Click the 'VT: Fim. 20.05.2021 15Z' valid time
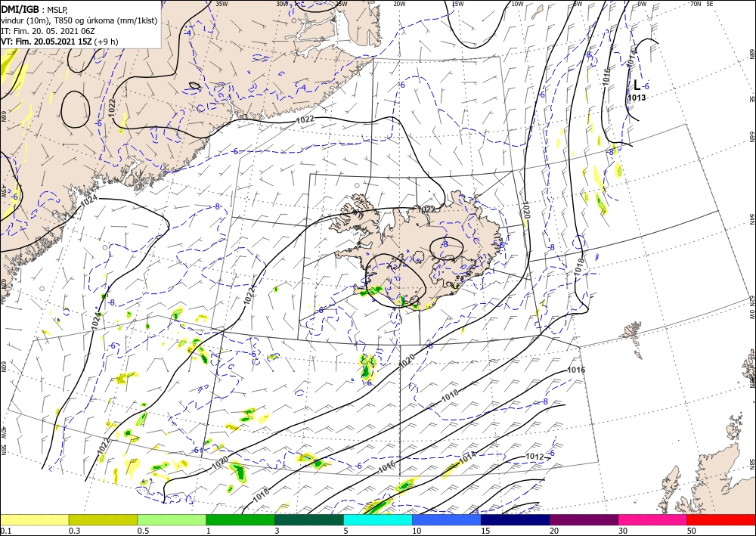The image size is (756, 536). point(46,42)
